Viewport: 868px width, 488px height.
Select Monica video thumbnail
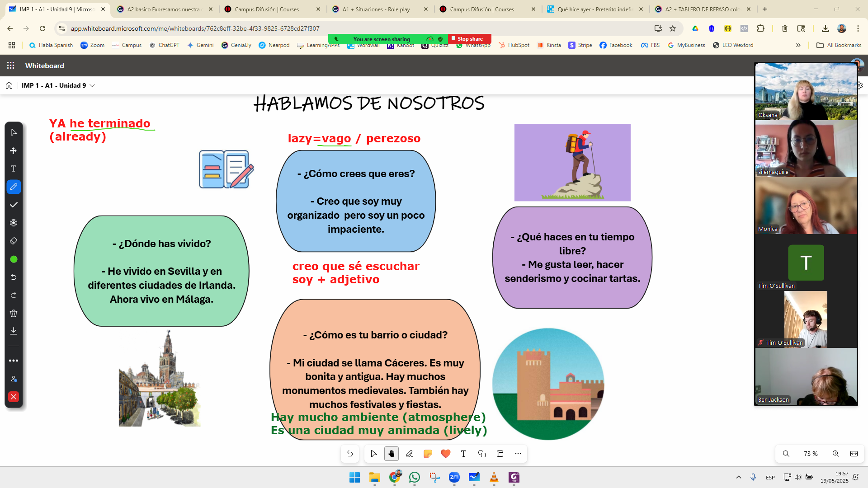pyautogui.click(x=806, y=206)
